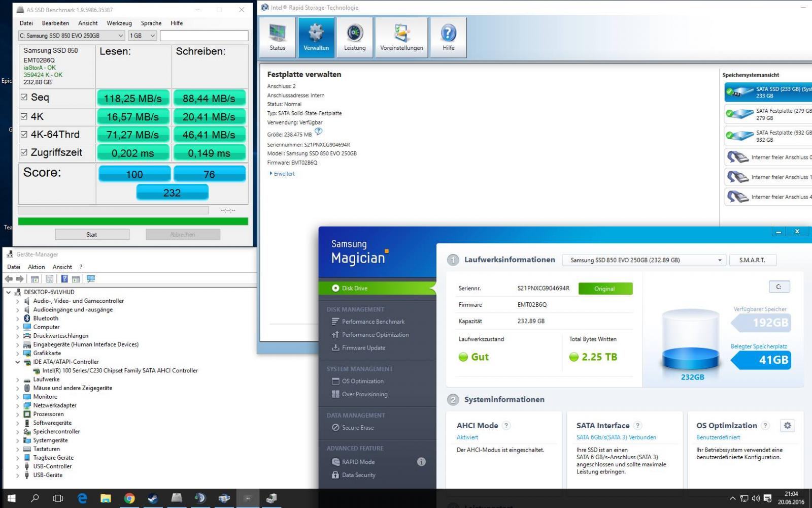
Task: Open Windows search from the taskbar
Action: (x=35, y=498)
